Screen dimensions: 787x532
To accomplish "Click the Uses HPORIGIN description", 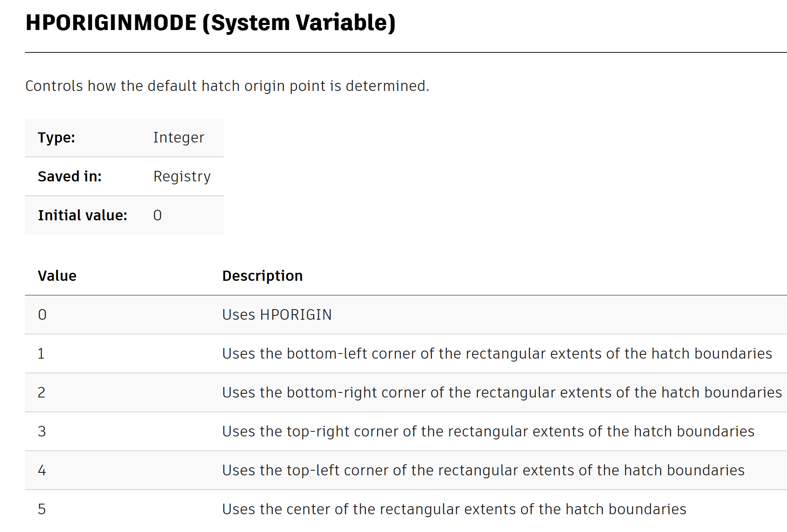I will tap(277, 315).
